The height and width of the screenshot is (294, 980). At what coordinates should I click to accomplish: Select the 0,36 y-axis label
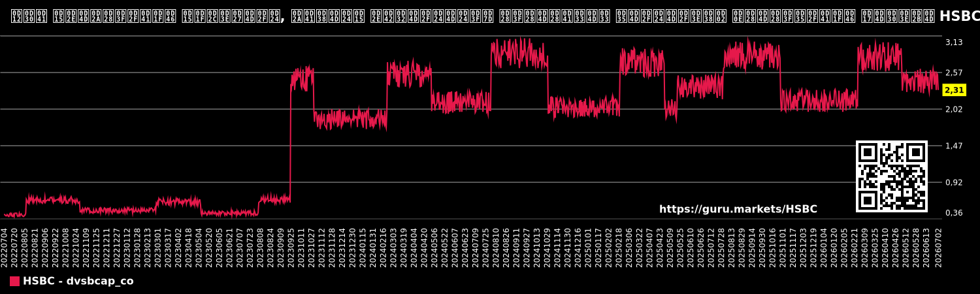tap(954, 213)
